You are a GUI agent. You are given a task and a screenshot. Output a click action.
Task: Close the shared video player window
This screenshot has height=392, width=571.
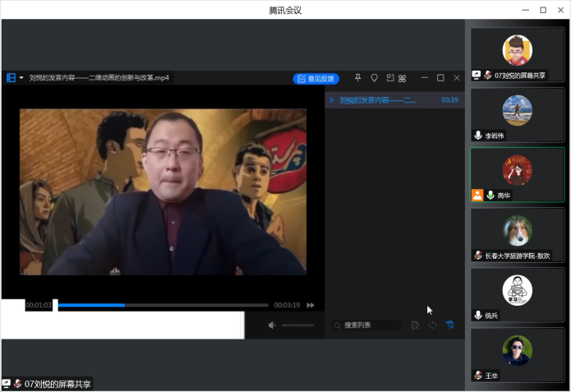pyautogui.click(x=457, y=78)
